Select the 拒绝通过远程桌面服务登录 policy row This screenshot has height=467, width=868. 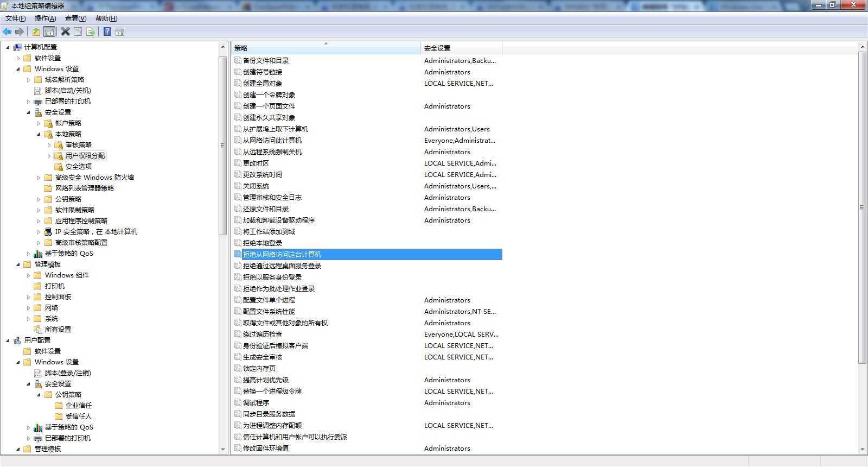tap(368, 266)
